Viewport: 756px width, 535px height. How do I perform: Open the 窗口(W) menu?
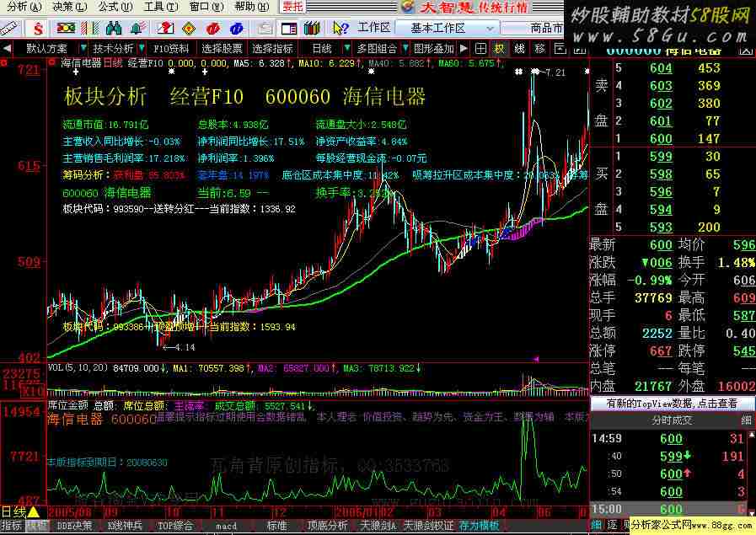206,7
